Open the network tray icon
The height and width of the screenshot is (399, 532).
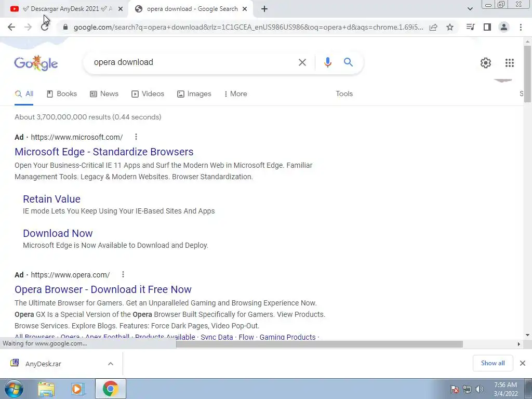[x=467, y=389]
